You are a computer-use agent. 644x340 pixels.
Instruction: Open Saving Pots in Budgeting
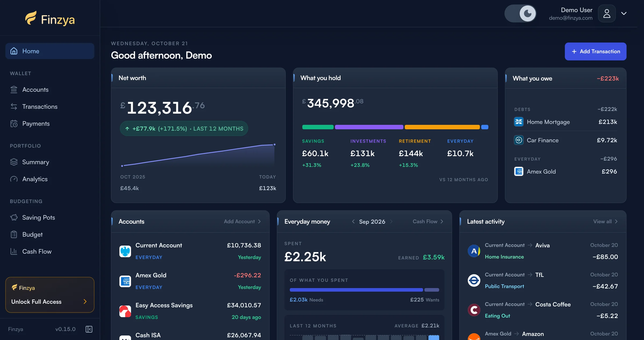click(x=50, y=217)
